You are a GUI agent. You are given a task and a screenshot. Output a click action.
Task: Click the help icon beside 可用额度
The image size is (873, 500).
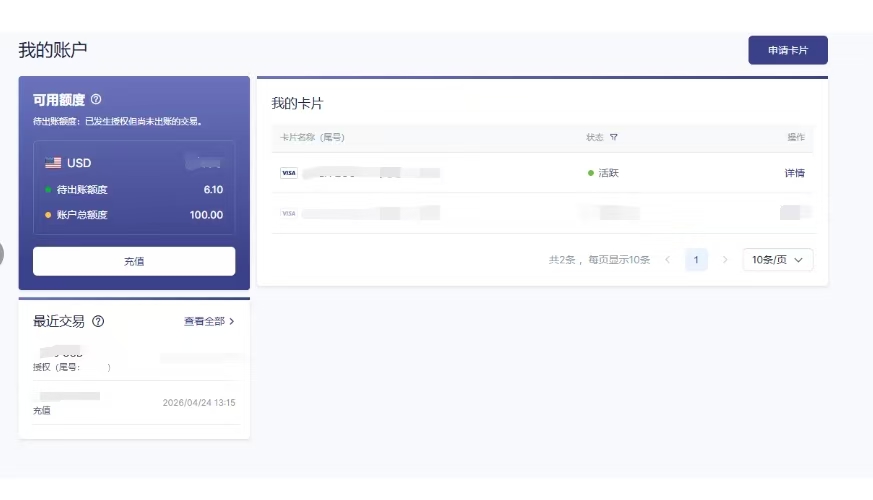point(96,100)
